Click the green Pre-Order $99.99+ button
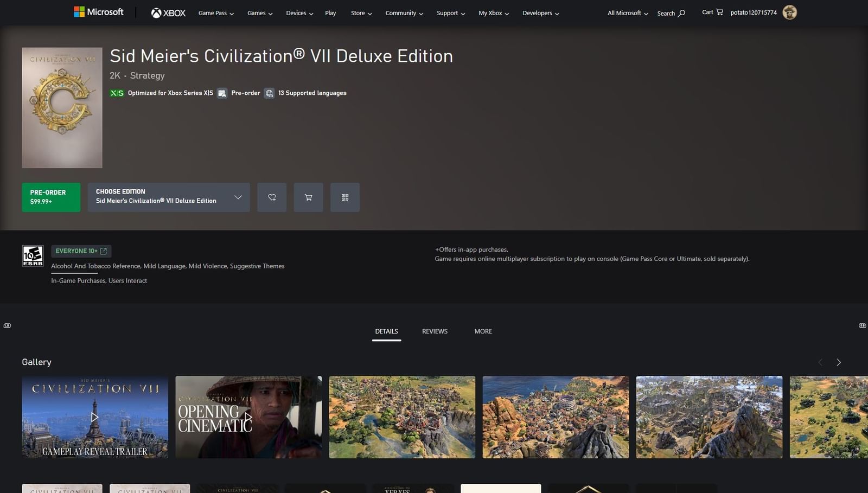The height and width of the screenshot is (493, 868). click(x=50, y=197)
